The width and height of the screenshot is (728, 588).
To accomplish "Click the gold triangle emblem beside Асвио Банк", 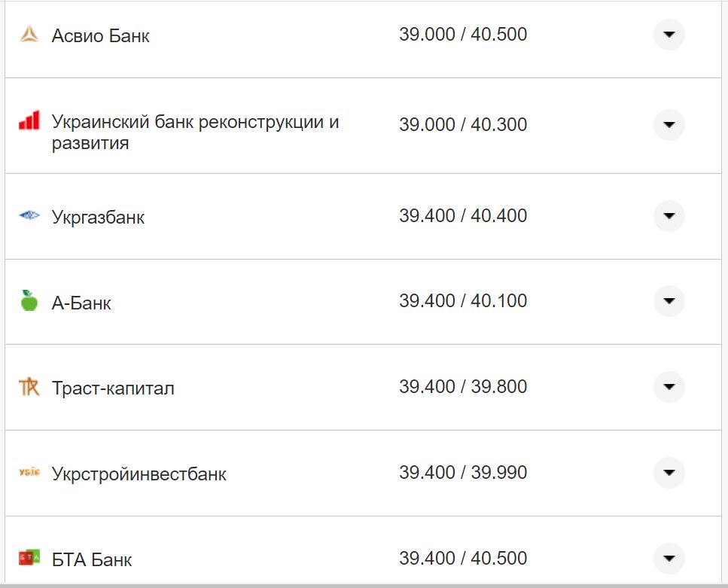I will pyautogui.click(x=29, y=34).
